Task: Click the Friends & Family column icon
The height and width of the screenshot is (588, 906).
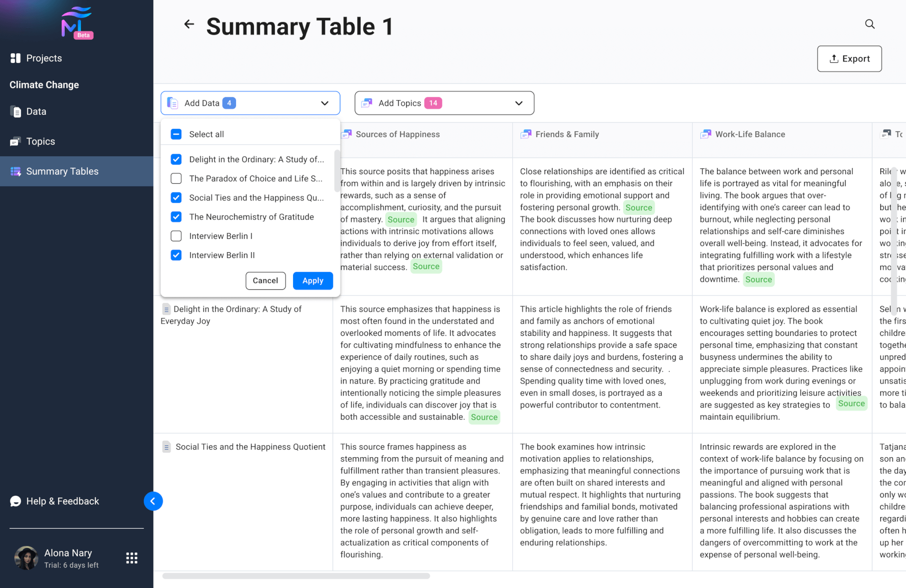Action: (526, 134)
